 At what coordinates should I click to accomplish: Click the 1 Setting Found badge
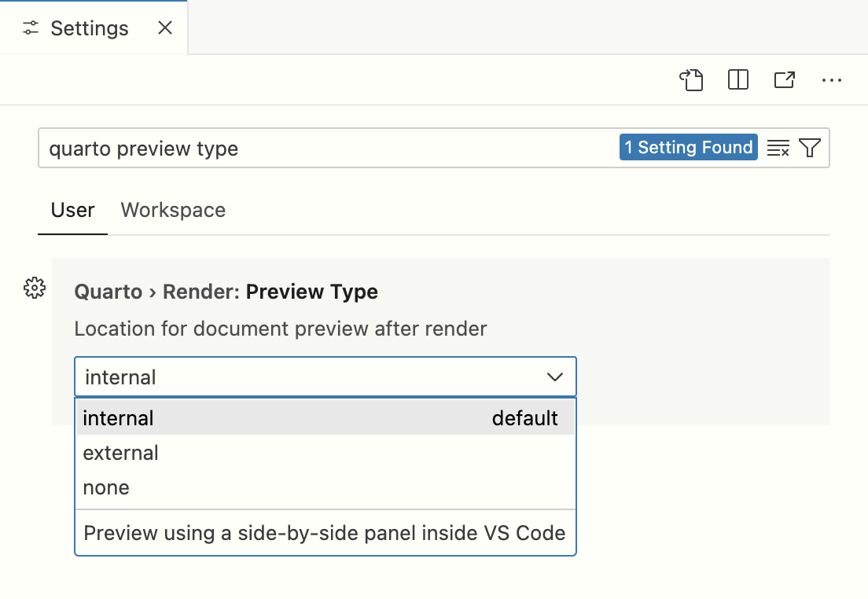tap(689, 147)
